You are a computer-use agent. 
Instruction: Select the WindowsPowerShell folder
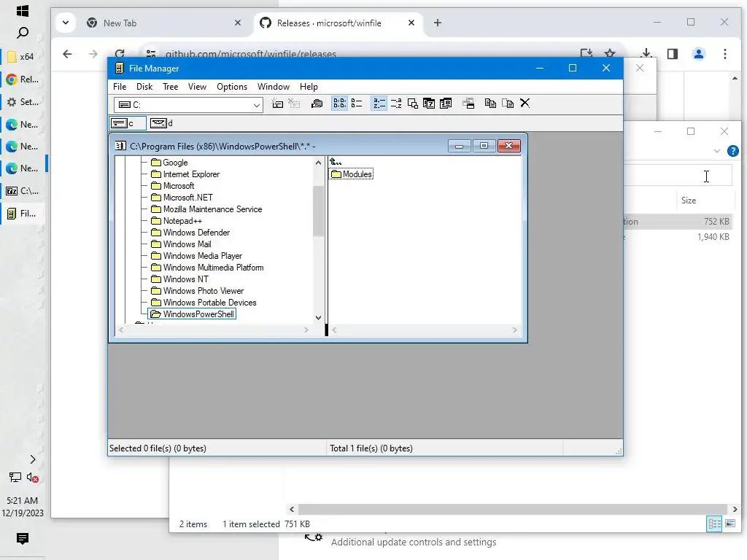(193, 314)
